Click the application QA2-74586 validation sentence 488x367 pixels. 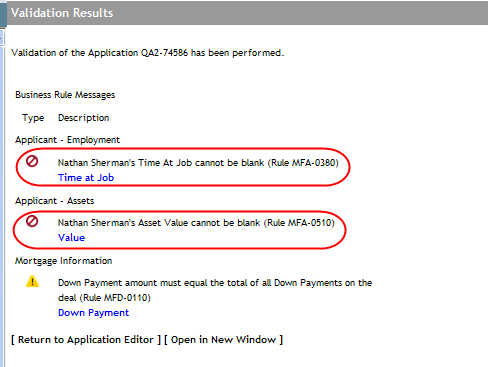(148, 53)
